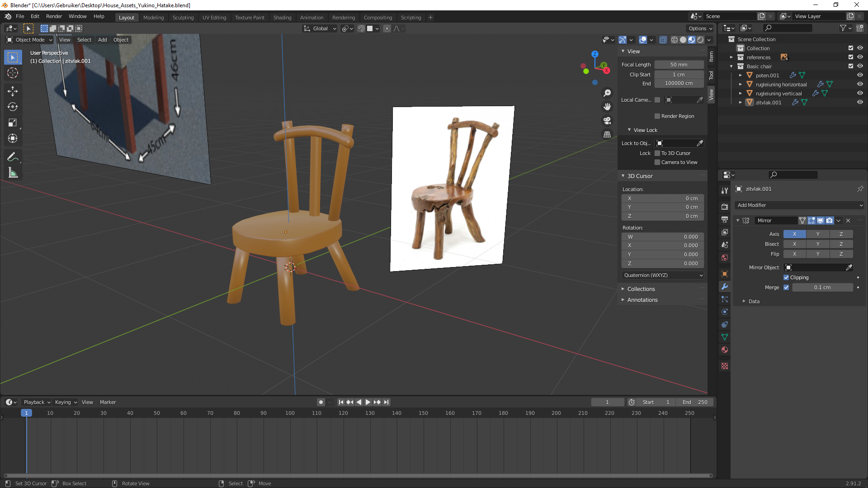
Task: Hide zitvlak.001 object in outliner
Action: (860, 102)
